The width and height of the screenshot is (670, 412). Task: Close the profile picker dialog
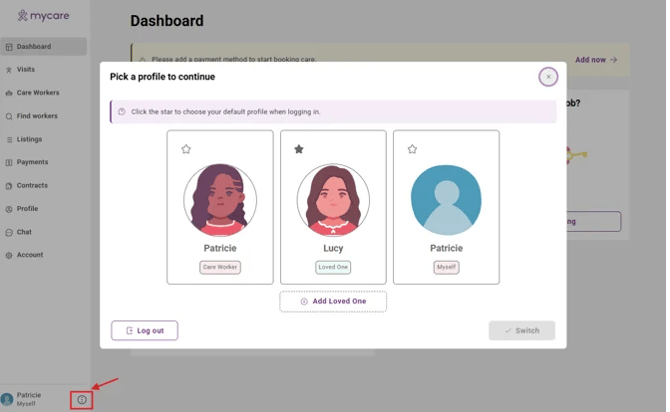[548, 77]
